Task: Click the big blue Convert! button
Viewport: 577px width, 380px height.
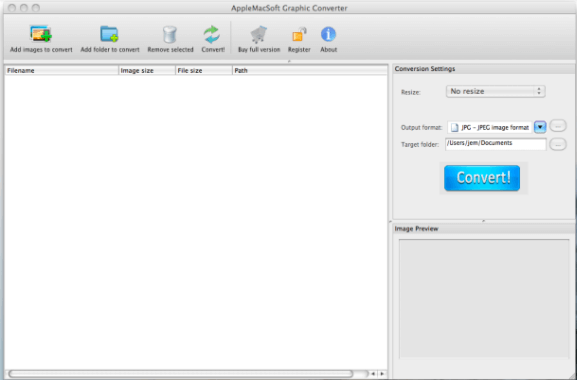Action: tap(482, 178)
